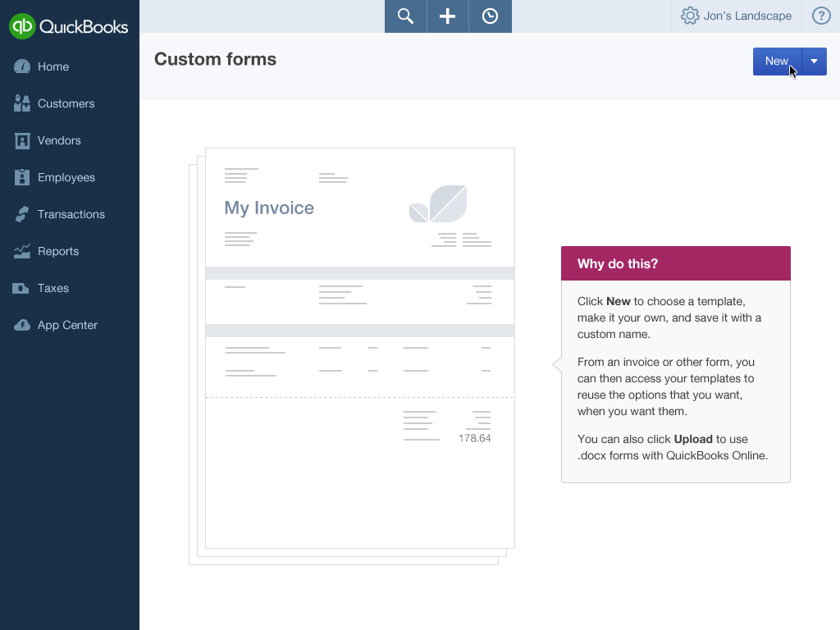Open the help question mark icon
The height and width of the screenshot is (630, 840).
coord(820,16)
